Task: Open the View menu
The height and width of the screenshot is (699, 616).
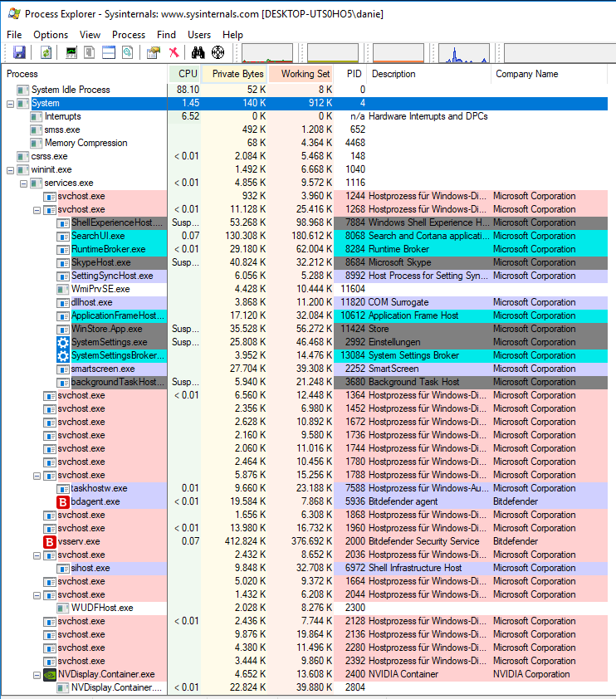Action: coord(90,35)
